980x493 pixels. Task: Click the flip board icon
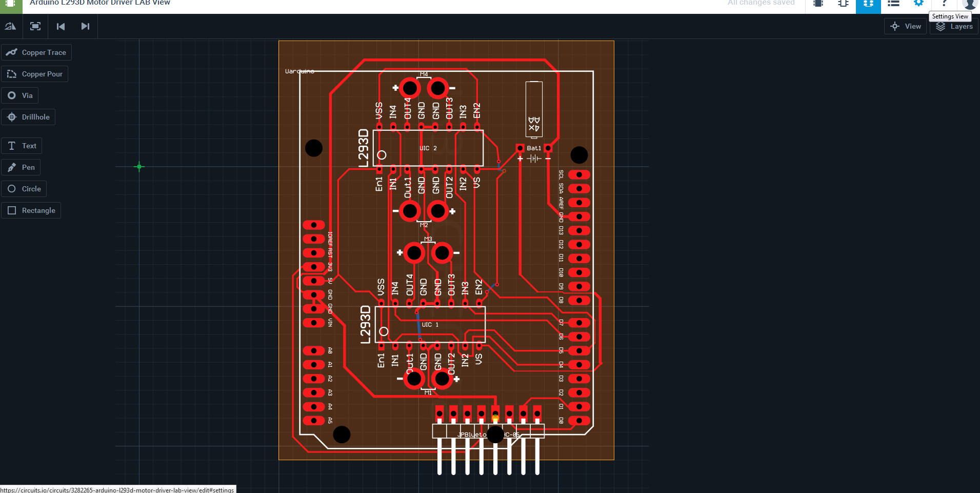pyautogui.click(x=10, y=26)
